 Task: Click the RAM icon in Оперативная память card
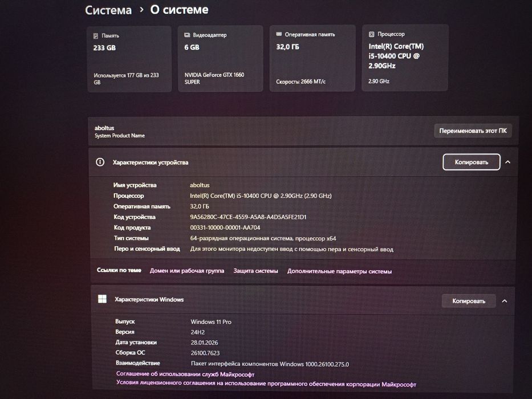tap(279, 34)
